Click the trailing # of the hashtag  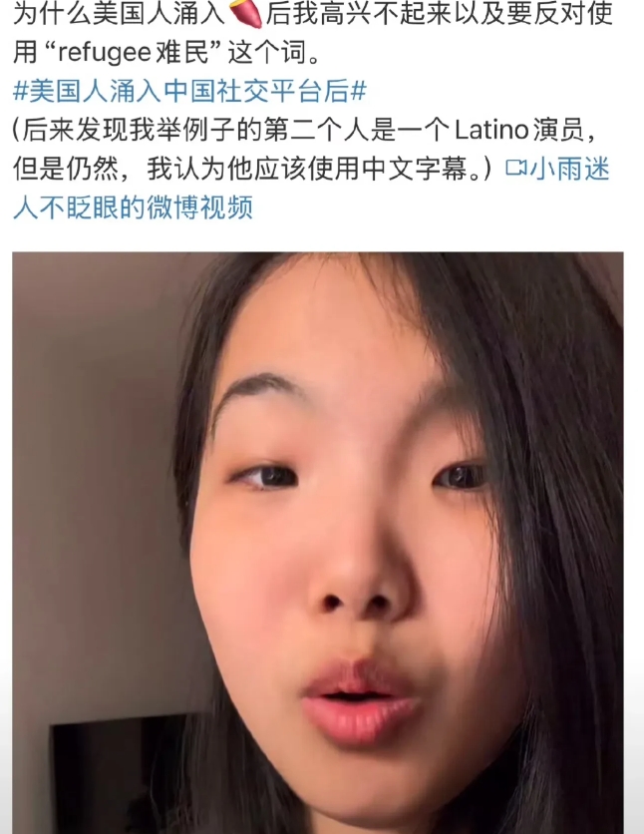point(359,91)
